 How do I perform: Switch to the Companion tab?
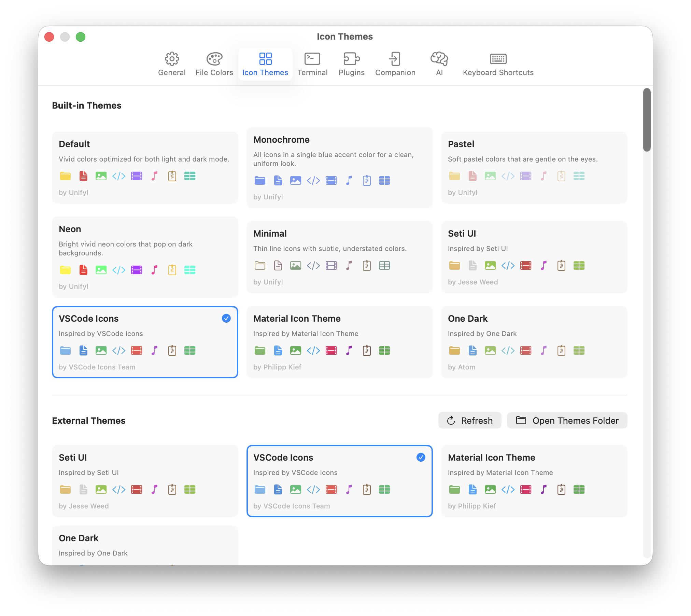pyautogui.click(x=395, y=64)
